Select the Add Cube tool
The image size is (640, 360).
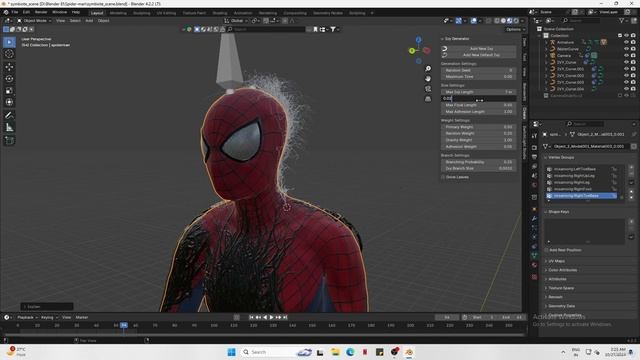[9, 140]
